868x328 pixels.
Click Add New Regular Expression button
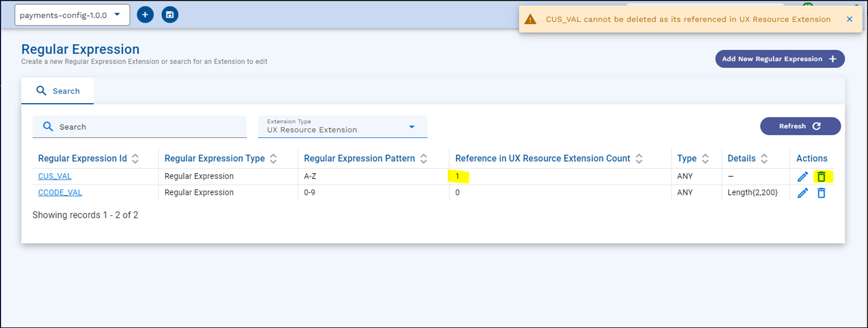(x=779, y=59)
